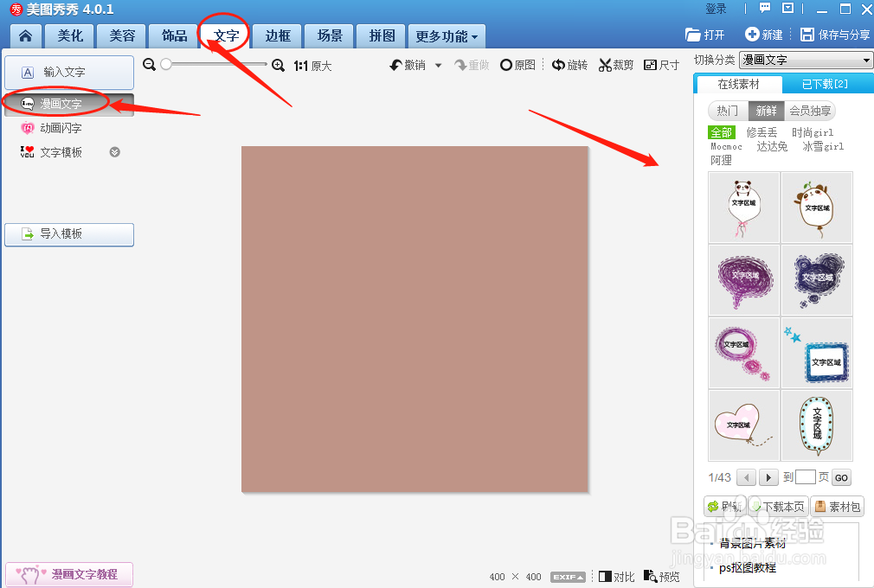Viewport: 874px width, 588px height.
Task: Click the zoom out magnifier icon
Action: click(x=149, y=65)
